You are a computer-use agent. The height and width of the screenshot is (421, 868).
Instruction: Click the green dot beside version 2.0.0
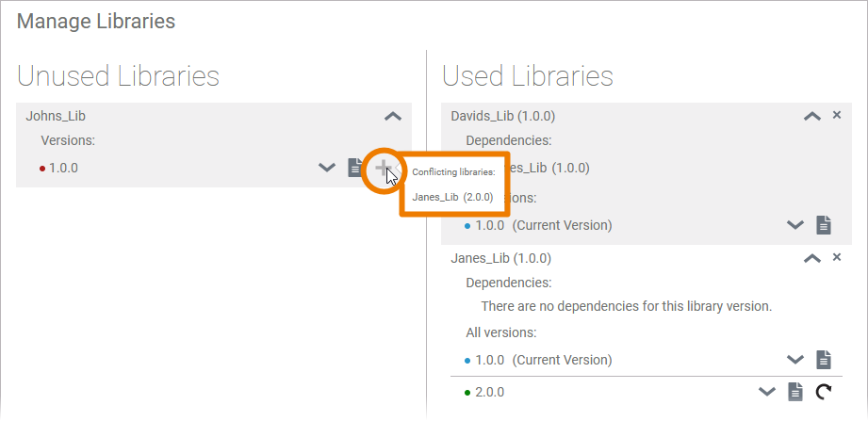[467, 393]
